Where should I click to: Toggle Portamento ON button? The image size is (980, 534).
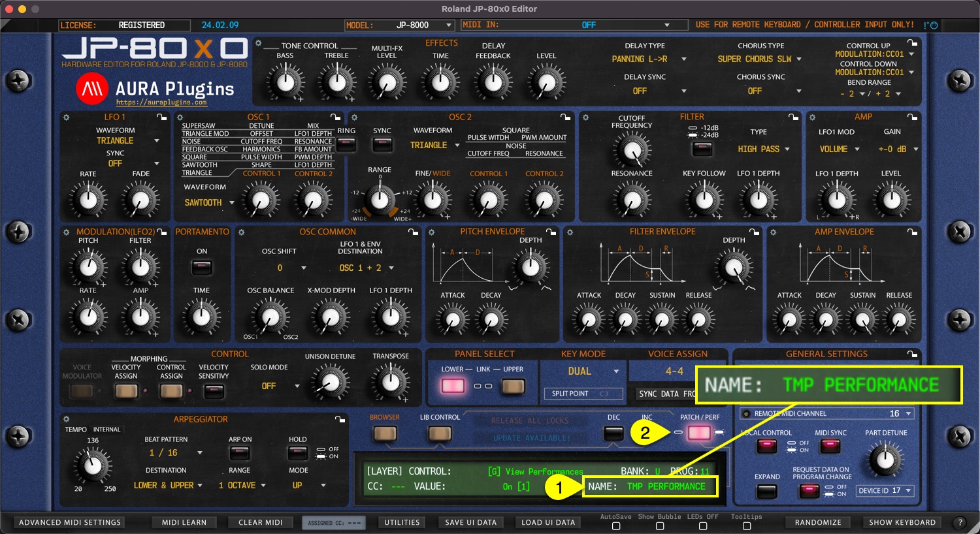[x=202, y=267]
